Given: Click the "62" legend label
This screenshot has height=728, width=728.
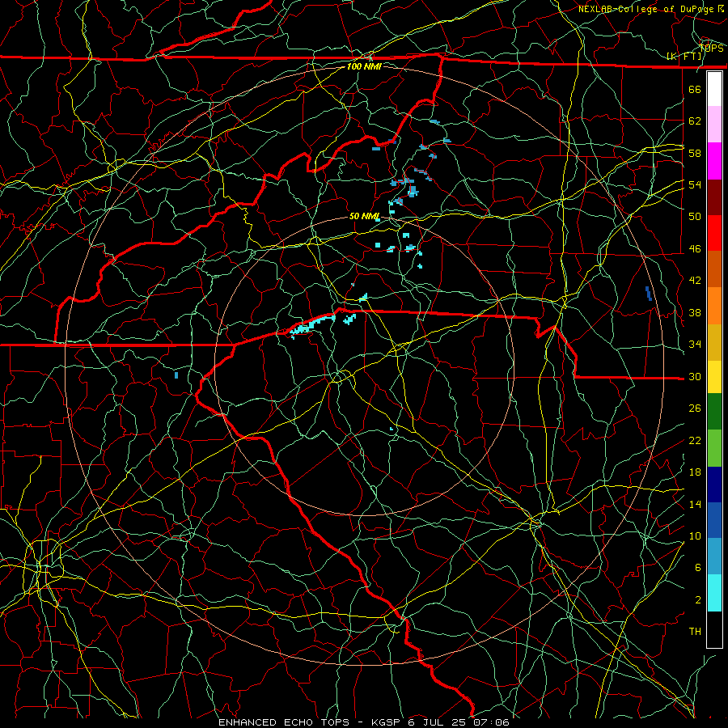Looking at the screenshot, I should (695, 121).
